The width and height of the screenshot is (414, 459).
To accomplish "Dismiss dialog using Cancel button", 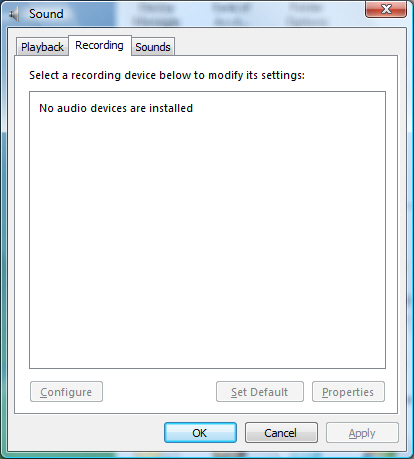I will coord(281,433).
